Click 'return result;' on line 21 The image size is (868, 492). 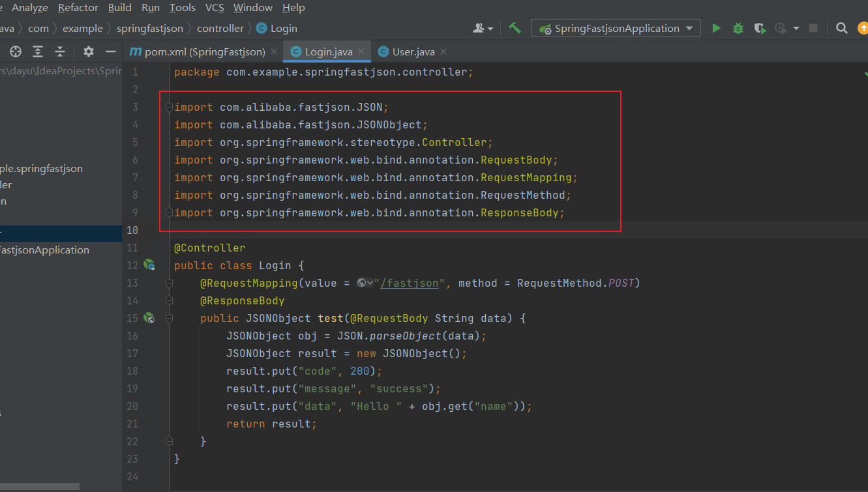point(271,424)
